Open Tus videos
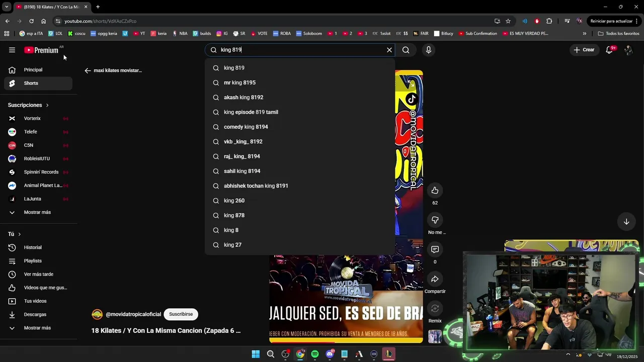The height and width of the screenshot is (362, 644). click(38, 301)
